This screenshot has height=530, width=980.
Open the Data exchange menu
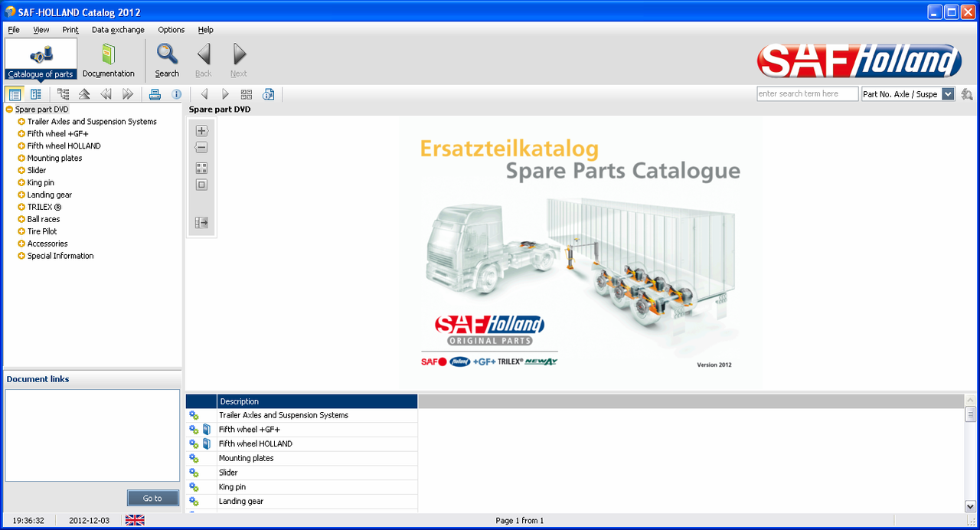coord(118,30)
